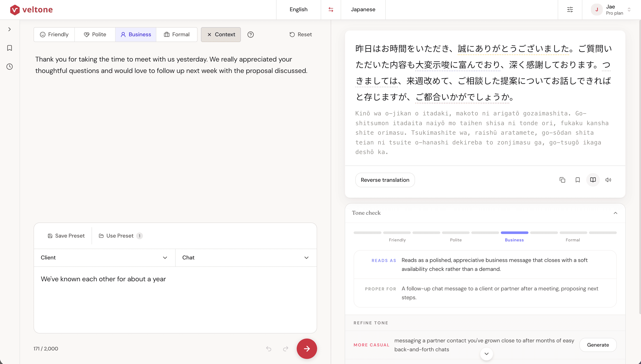Select the Friendly tone
Viewport: 641px width, 364px height.
pos(54,35)
